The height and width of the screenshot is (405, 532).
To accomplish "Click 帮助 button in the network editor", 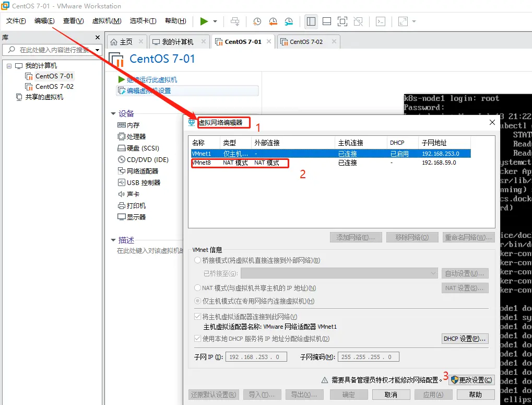I will (475, 395).
